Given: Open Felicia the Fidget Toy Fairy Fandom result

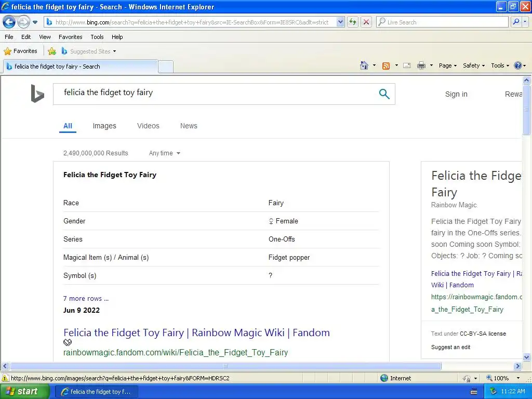Looking at the screenshot, I should [196, 332].
